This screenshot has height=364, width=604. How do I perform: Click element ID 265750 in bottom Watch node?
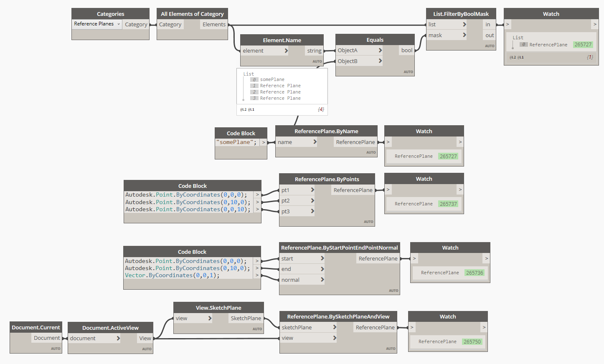point(472,341)
